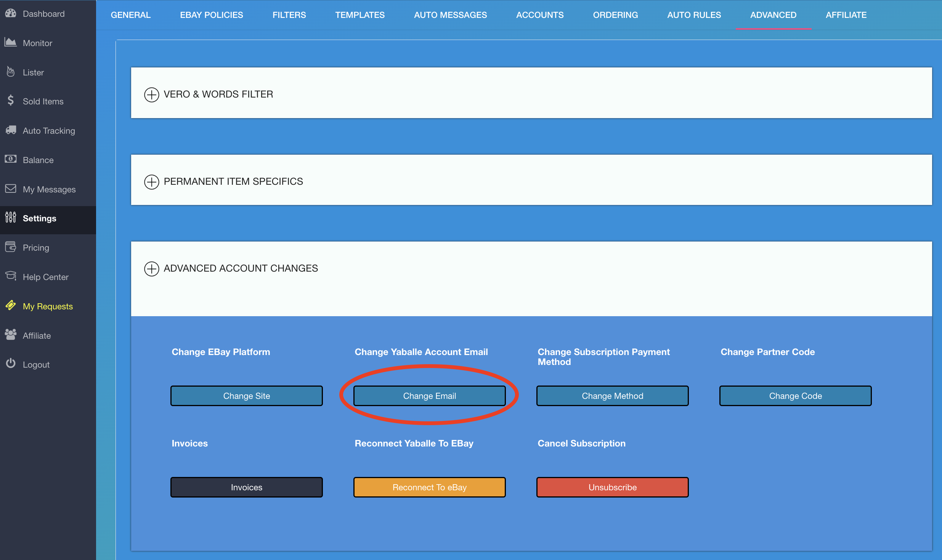The width and height of the screenshot is (942, 560).
Task: Click the orange Reconnect To eBay button
Action: click(429, 487)
